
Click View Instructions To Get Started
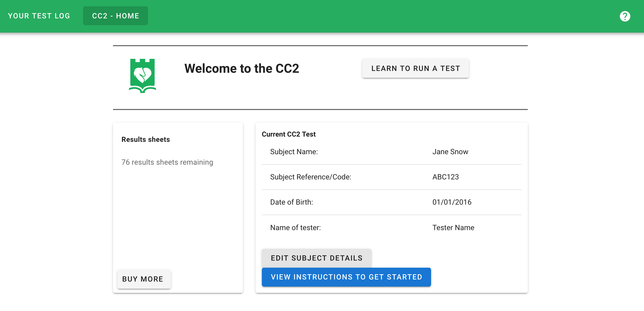click(346, 277)
